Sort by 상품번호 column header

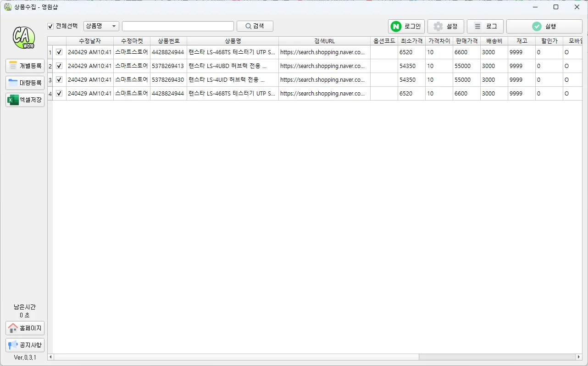coord(169,41)
